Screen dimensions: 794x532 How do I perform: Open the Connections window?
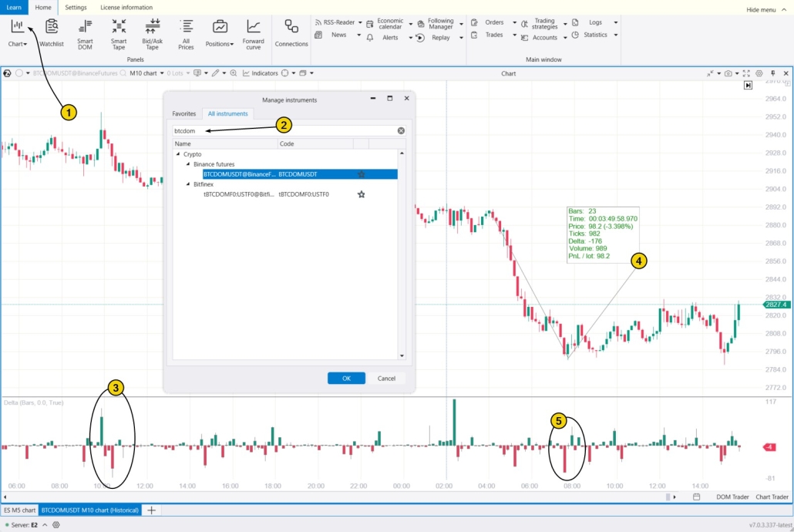[x=291, y=31]
